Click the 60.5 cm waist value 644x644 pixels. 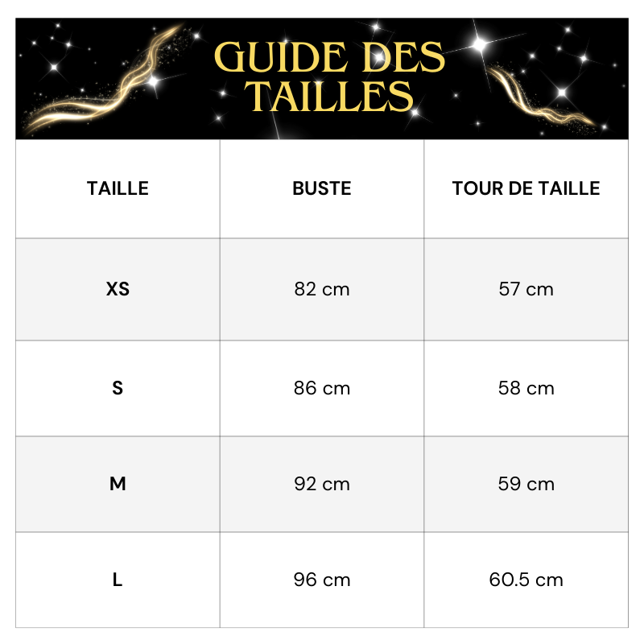(526, 580)
